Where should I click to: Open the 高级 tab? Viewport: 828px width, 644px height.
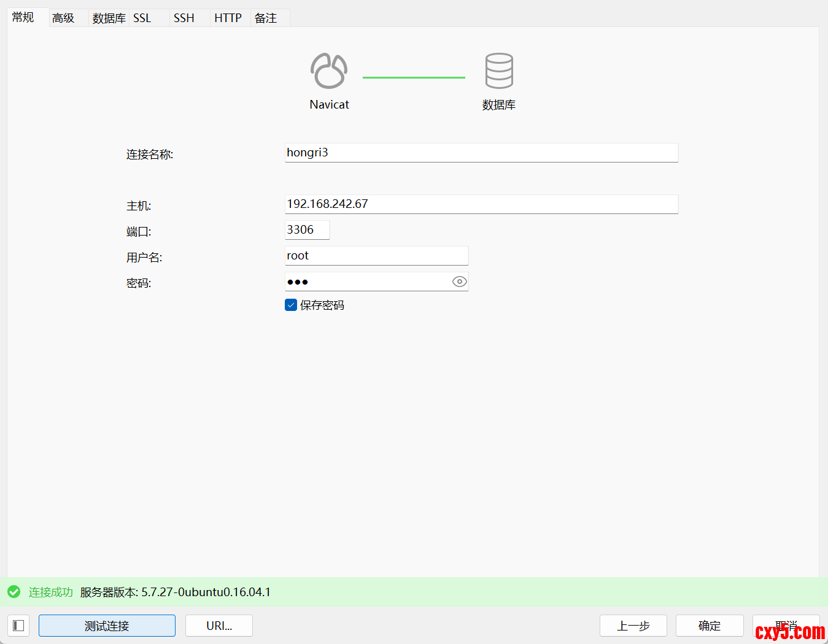click(x=63, y=18)
